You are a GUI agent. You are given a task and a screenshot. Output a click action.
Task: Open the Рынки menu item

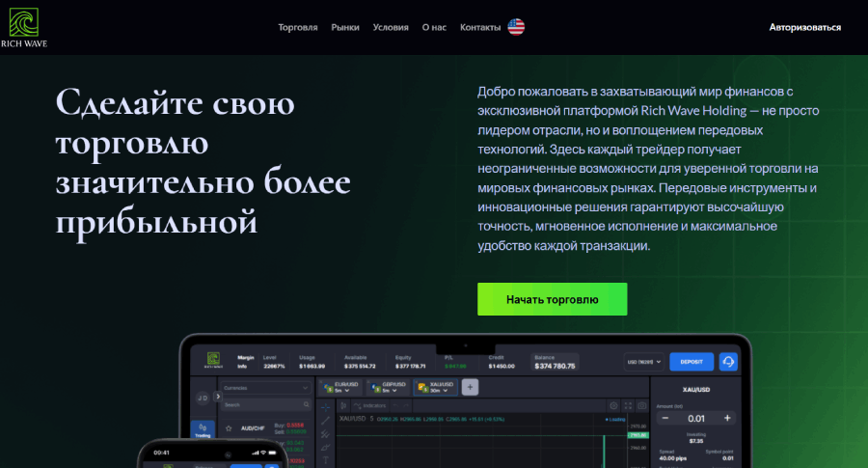coord(345,27)
